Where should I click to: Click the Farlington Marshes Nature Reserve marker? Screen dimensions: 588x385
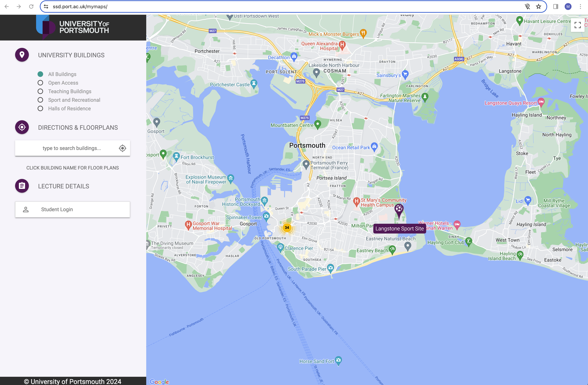coord(425,97)
